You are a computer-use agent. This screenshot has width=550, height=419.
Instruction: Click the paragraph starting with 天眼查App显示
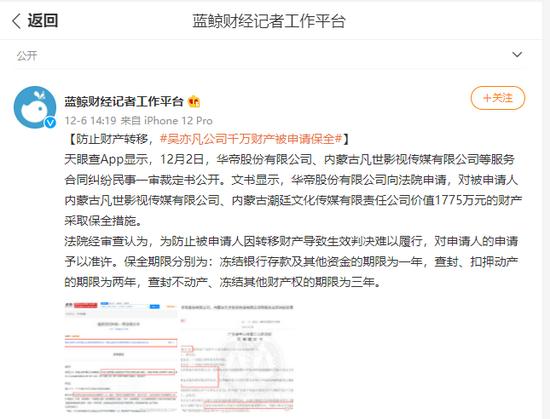(x=293, y=190)
